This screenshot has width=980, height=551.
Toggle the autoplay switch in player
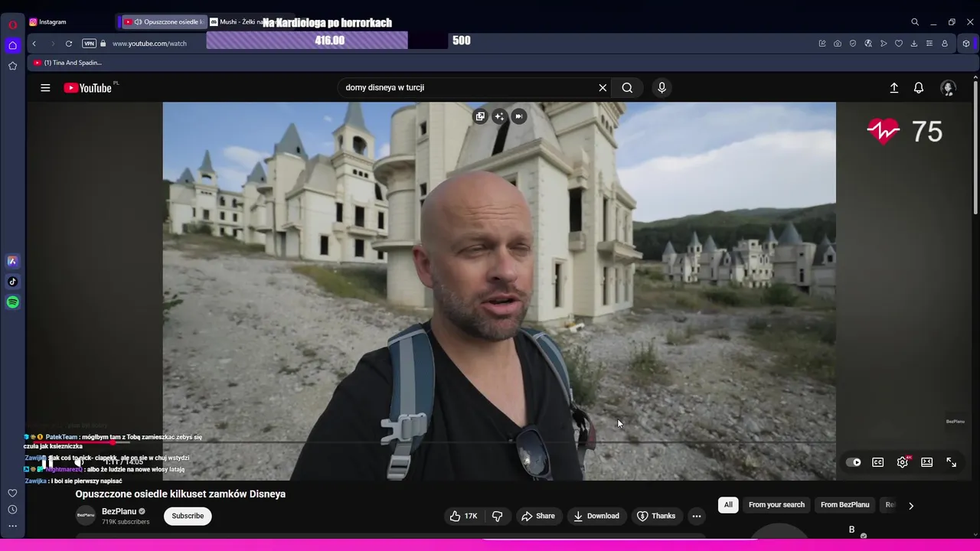pyautogui.click(x=853, y=462)
